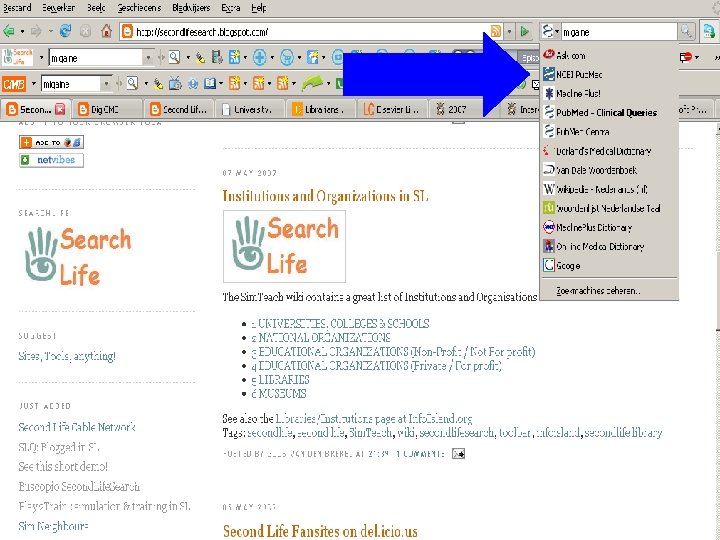
Task: Open the MUSEUMS link in list
Action: point(279,394)
